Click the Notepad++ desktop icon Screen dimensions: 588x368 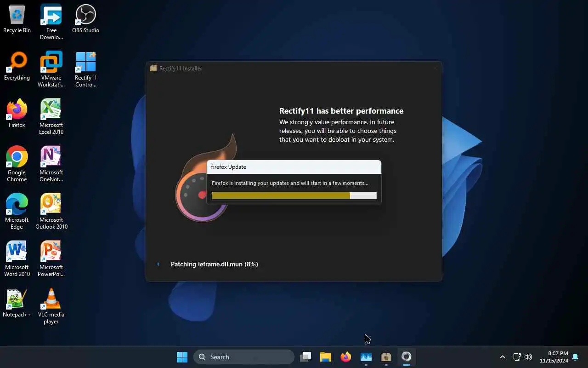click(x=17, y=303)
